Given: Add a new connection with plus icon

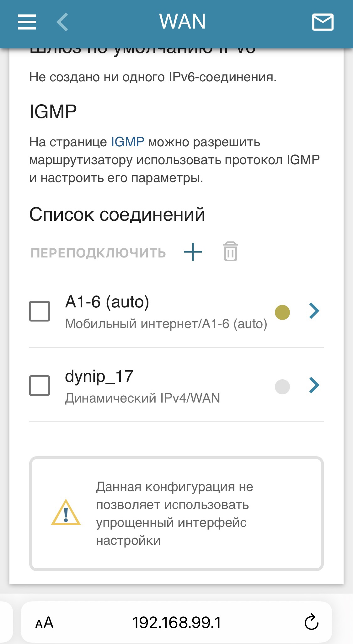Looking at the screenshot, I should 193,252.
